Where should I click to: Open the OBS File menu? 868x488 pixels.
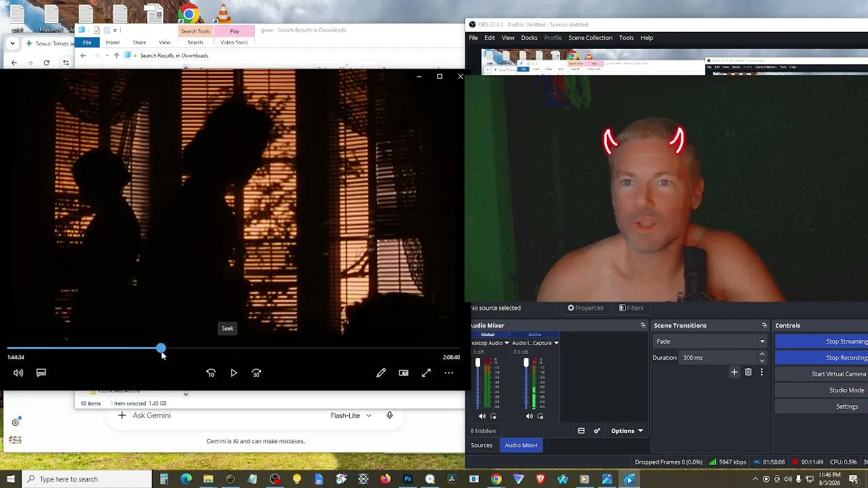[x=473, y=38]
